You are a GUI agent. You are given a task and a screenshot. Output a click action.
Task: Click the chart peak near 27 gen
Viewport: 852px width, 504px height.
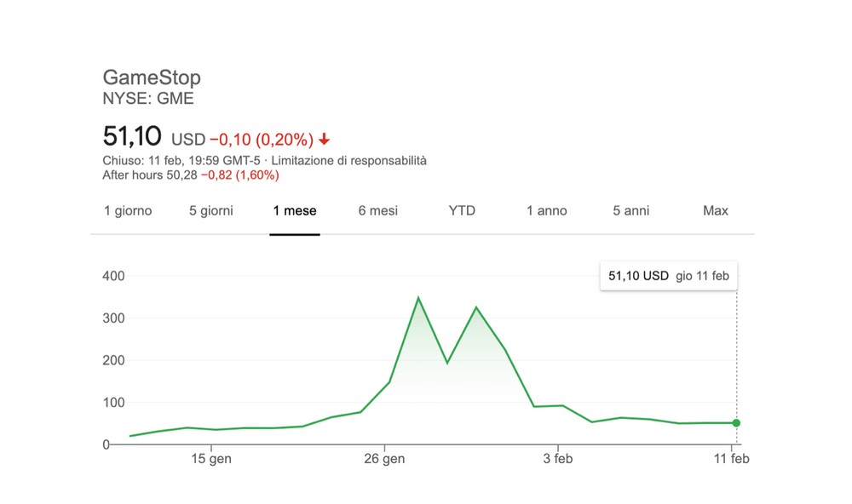coord(417,298)
